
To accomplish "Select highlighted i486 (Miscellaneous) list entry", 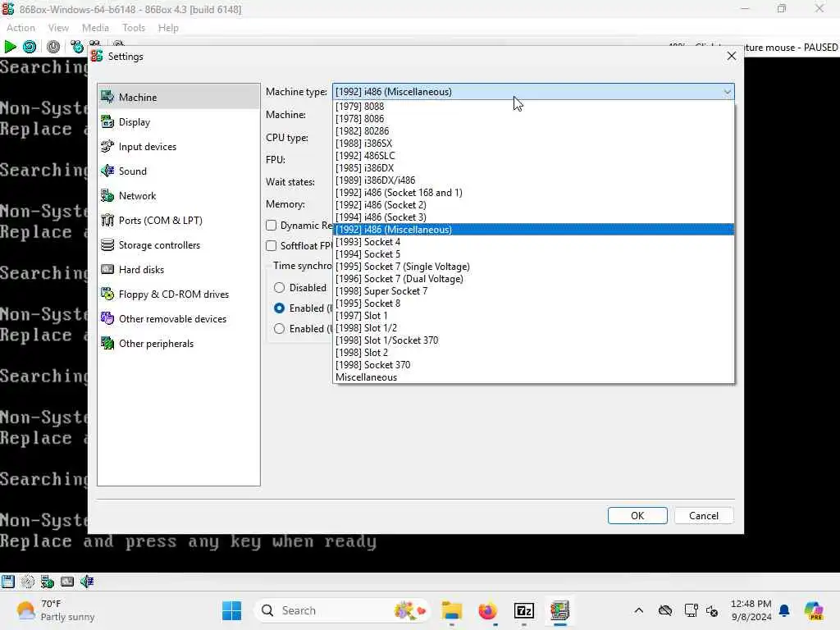I will 533,230.
